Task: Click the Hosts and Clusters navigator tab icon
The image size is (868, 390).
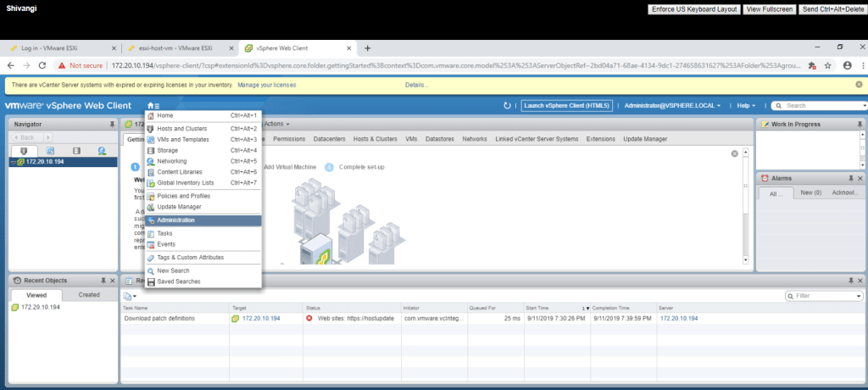Action: (x=23, y=150)
